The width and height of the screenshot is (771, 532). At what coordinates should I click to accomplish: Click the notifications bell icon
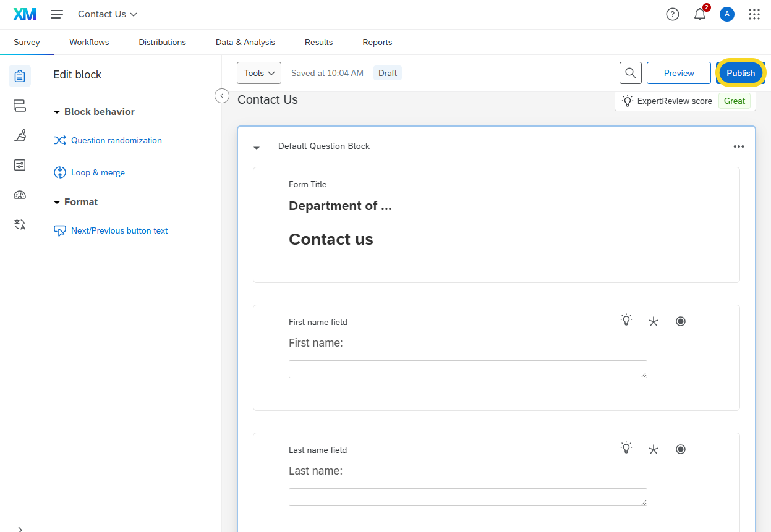click(x=700, y=14)
